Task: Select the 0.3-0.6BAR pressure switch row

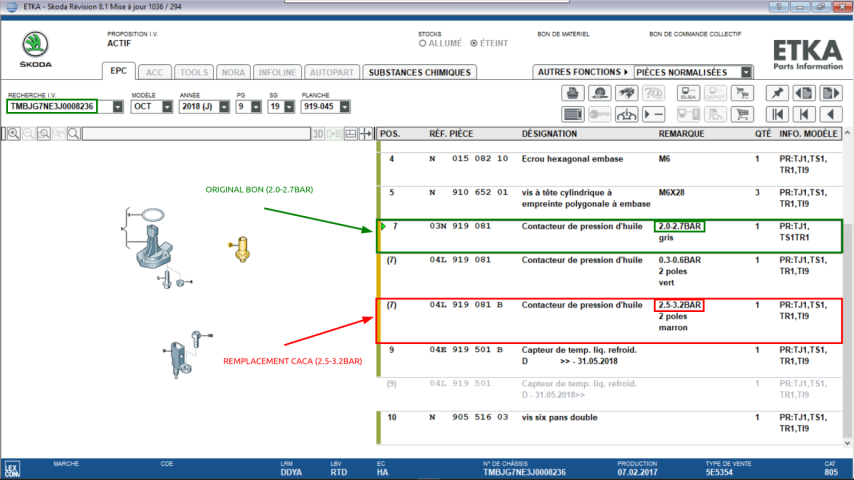Action: tap(609, 276)
